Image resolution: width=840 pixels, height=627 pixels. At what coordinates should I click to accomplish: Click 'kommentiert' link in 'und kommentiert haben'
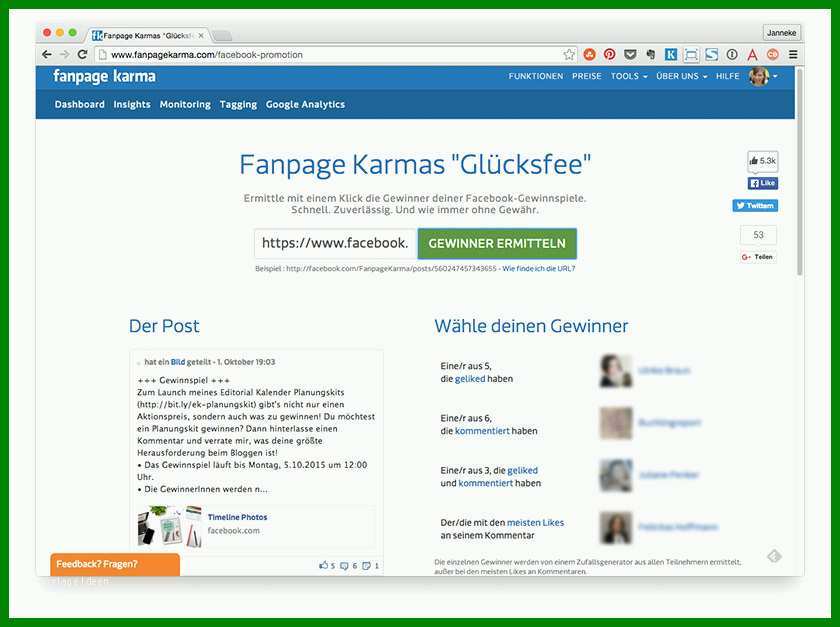(486, 483)
